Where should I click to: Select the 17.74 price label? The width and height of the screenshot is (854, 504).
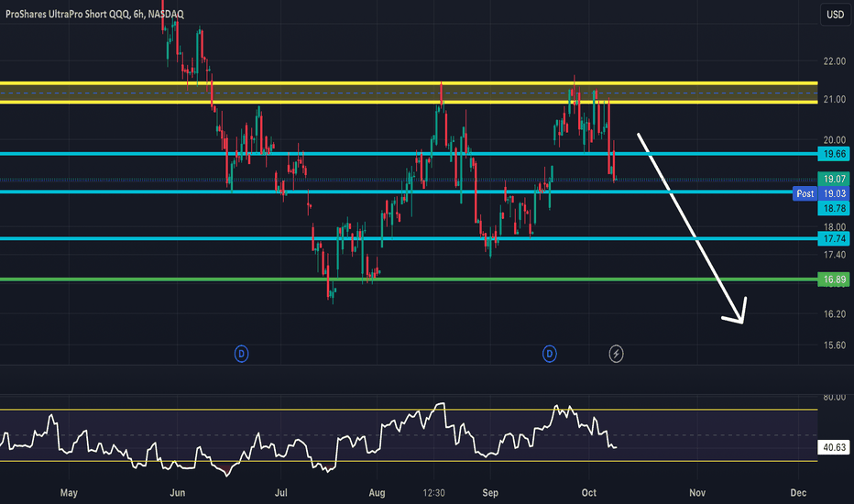click(x=834, y=238)
